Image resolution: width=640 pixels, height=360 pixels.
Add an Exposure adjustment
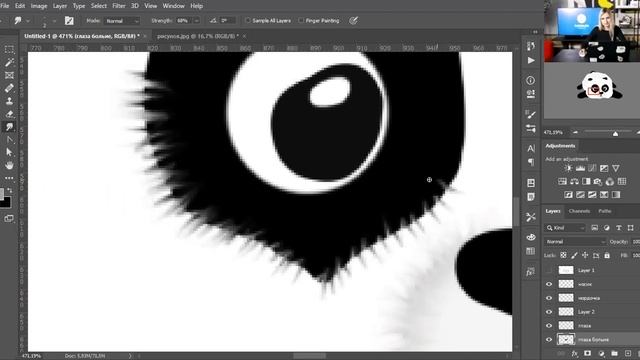[x=604, y=168]
